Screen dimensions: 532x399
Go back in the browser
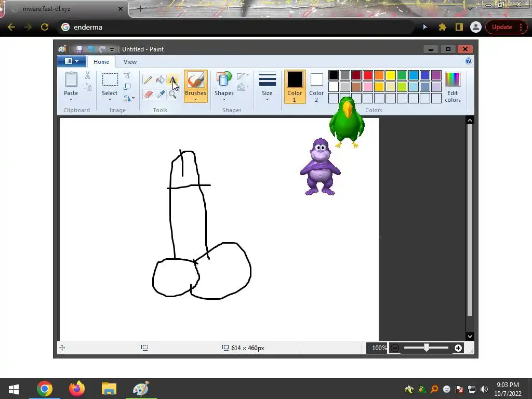[11, 27]
